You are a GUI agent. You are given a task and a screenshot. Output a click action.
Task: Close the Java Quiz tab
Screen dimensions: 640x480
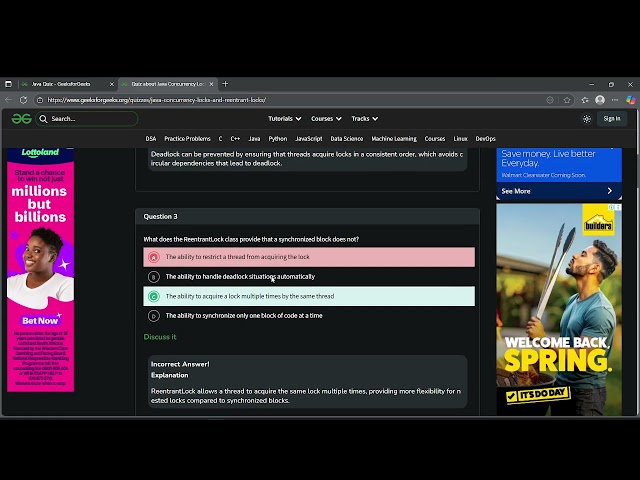click(x=112, y=84)
